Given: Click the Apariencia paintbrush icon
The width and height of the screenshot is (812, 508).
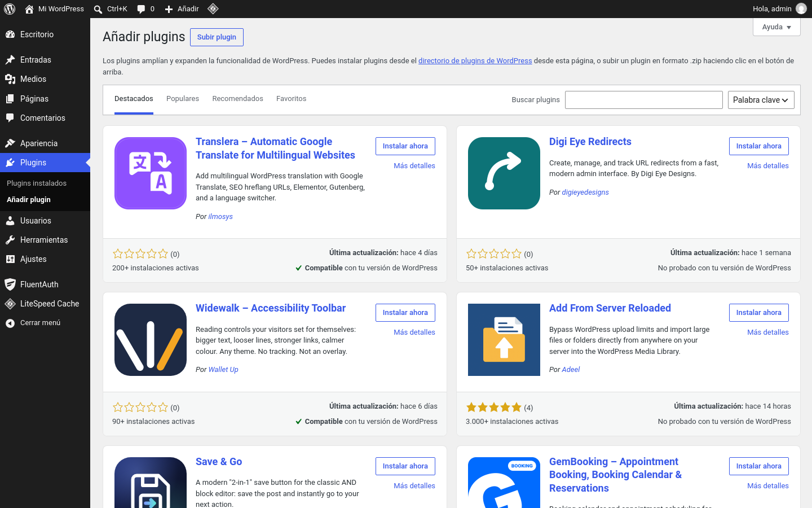Looking at the screenshot, I should [10, 143].
